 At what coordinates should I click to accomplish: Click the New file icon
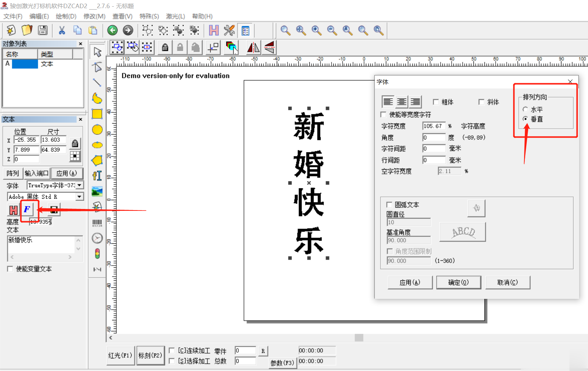pyautogui.click(x=11, y=30)
